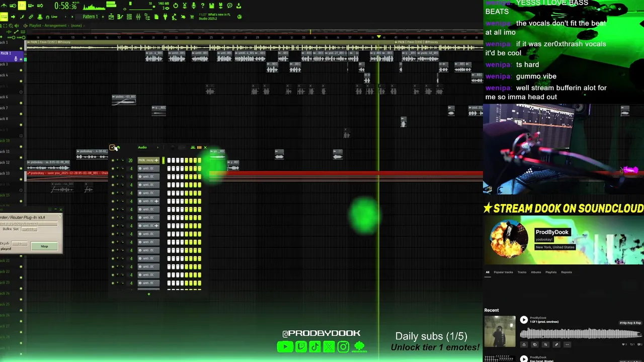Toggle the loop recording icon
This screenshot has width=644, height=362.
pos(40,6)
